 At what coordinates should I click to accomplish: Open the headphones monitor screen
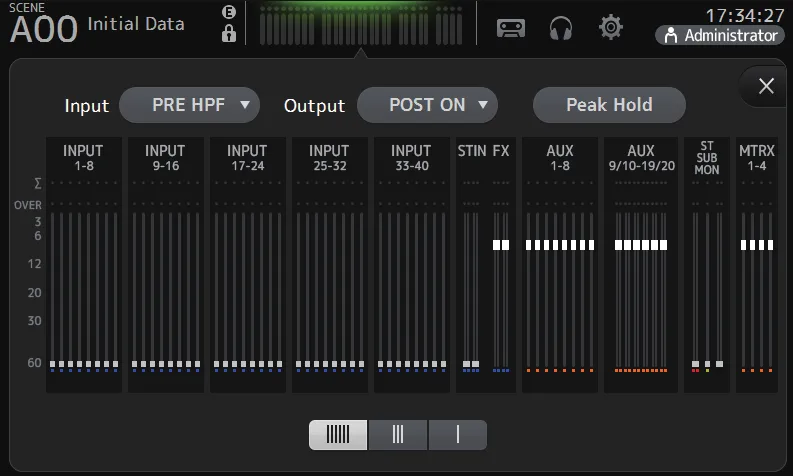pos(561,28)
